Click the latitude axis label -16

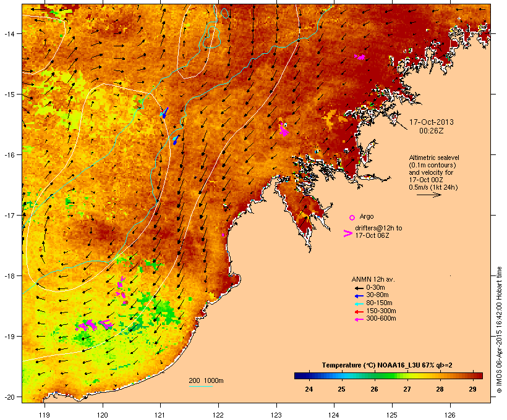point(9,155)
